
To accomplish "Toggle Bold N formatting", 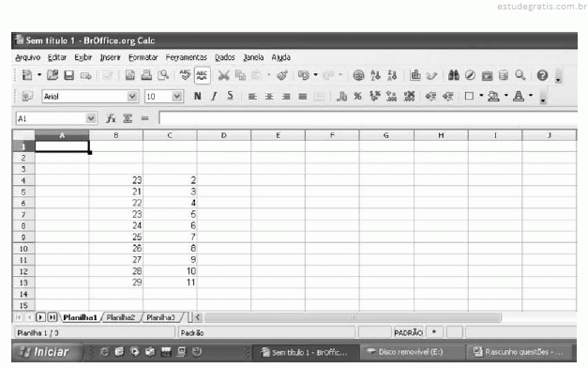I will pyautogui.click(x=198, y=97).
